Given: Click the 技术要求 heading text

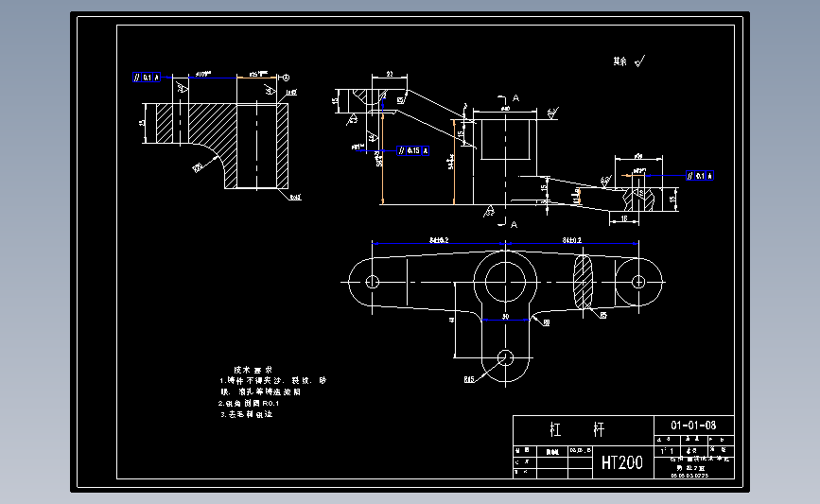Looking at the screenshot, I should coord(253,370).
